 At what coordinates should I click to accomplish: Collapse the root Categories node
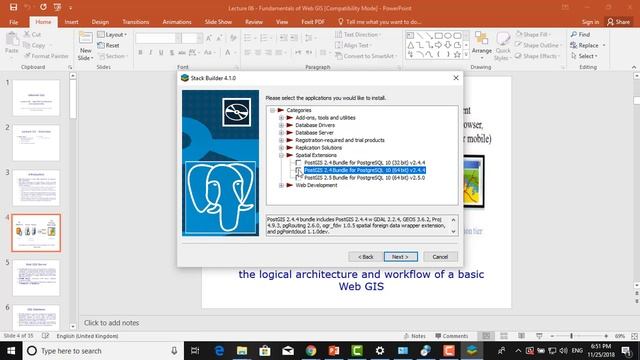pos(272,110)
